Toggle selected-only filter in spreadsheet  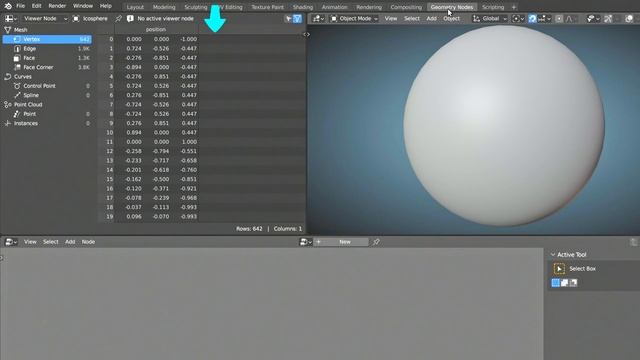(x=289, y=18)
